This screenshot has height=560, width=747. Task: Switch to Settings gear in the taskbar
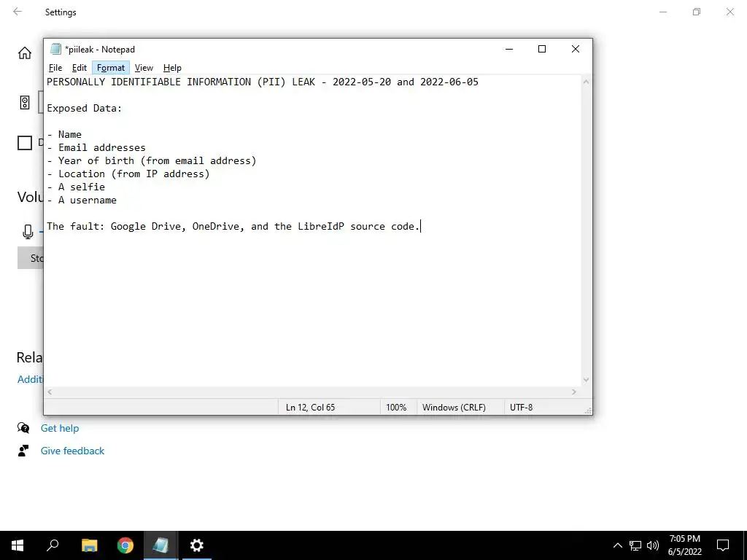click(197, 545)
